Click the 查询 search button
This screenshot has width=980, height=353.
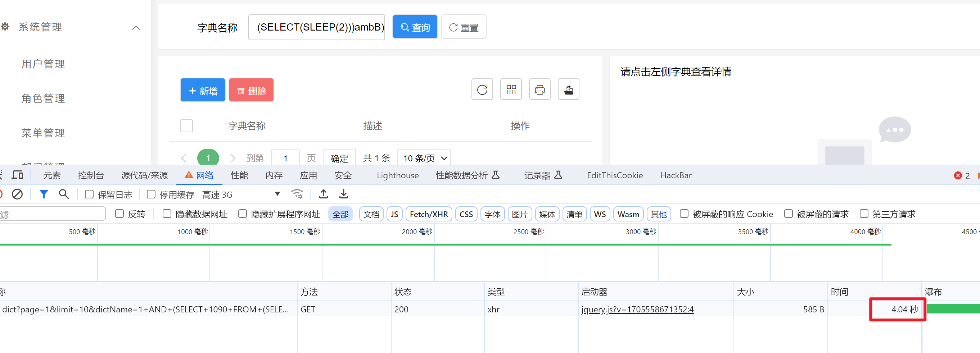415,27
